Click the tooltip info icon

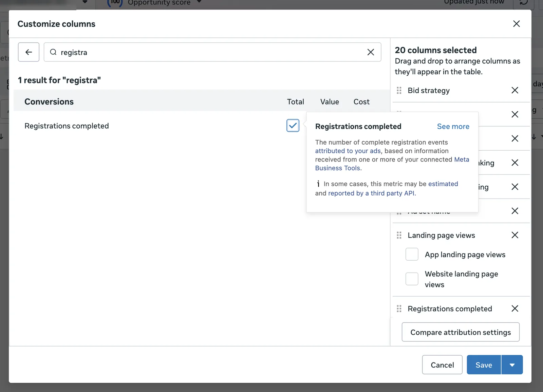point(318,184)
